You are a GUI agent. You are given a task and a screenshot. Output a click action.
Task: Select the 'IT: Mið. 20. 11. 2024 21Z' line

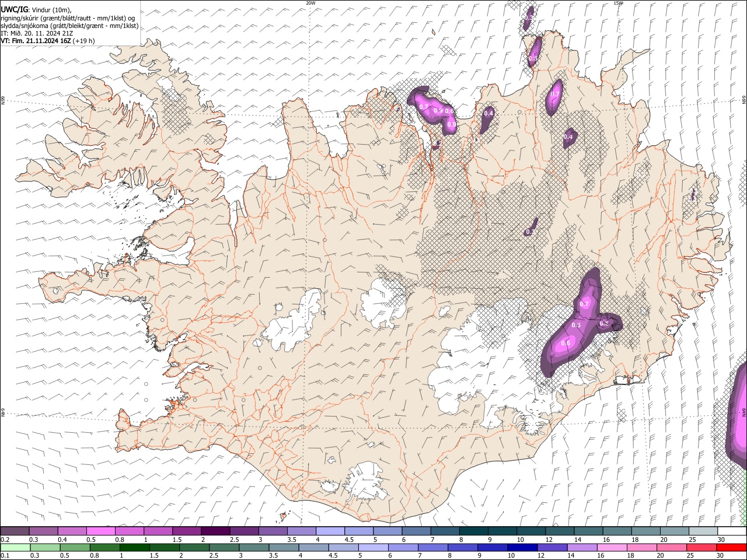[x=37, y=33]
